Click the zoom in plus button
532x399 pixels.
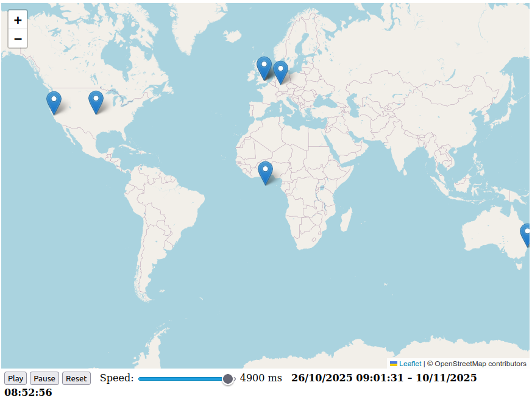[18, 19]
